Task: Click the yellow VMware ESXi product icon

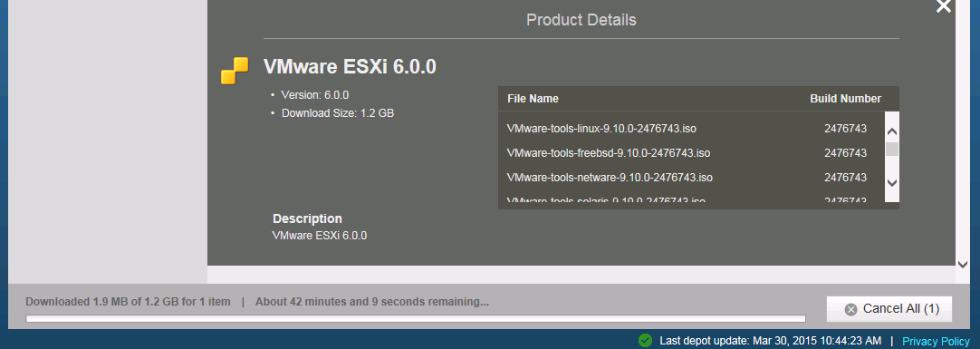Action: coord(235,71)
